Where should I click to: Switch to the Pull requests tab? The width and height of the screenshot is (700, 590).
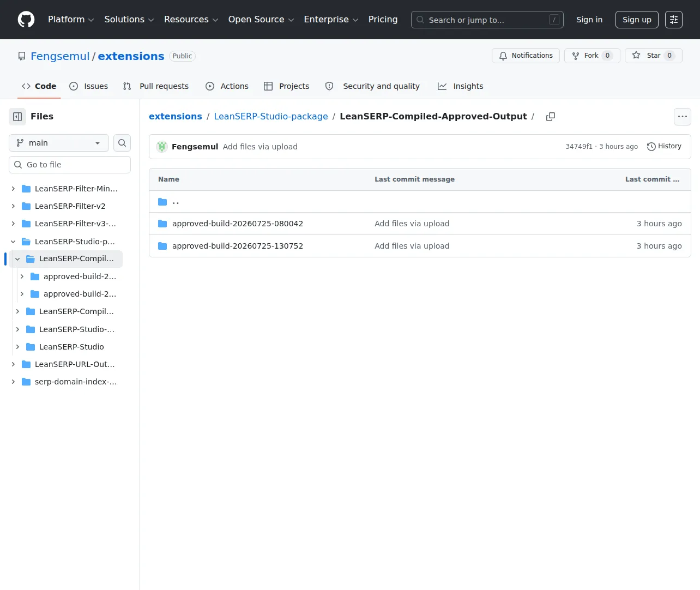pyautogui.click(x=156, y=86)
